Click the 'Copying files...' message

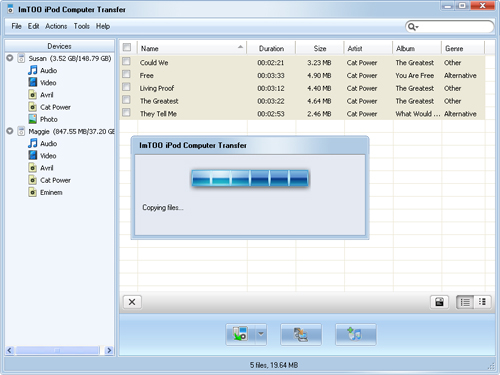click(x=163, y=208)
